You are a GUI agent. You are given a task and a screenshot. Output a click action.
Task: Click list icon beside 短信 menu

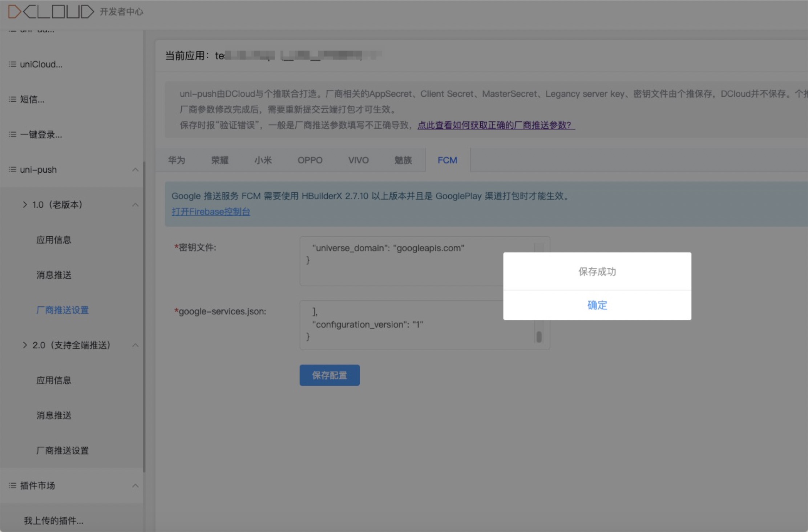[12, 99]
